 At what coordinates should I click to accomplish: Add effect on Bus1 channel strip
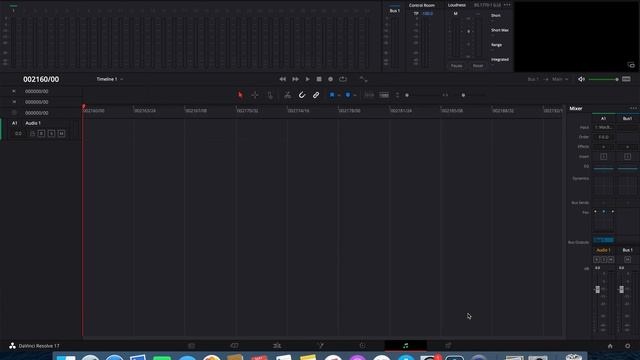(x=627, y=147)
